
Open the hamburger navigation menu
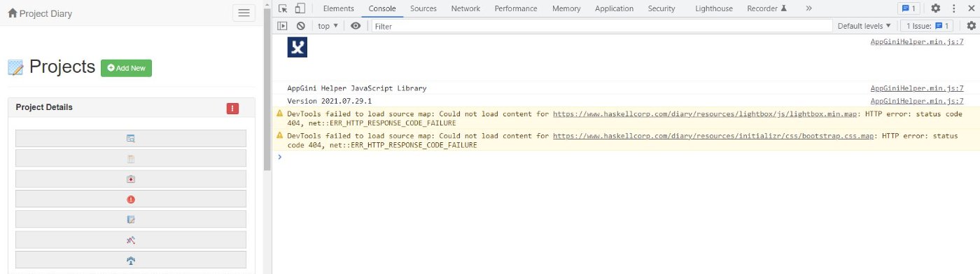tap(244, 13)
